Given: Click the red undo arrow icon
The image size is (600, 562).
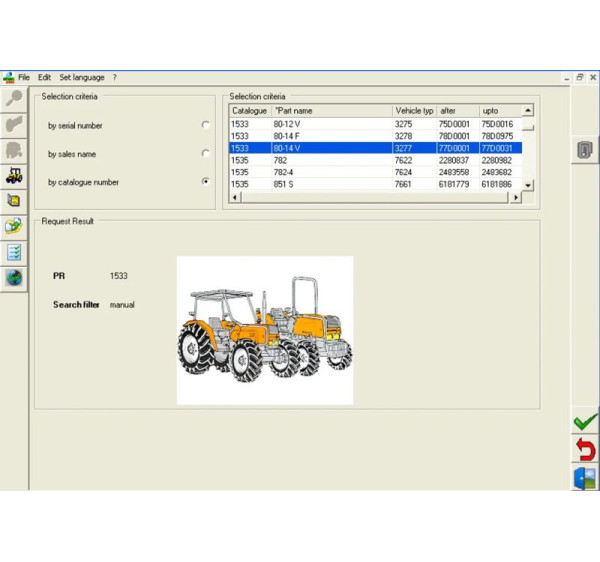Looking at the screenshot, I should point(585,450).
